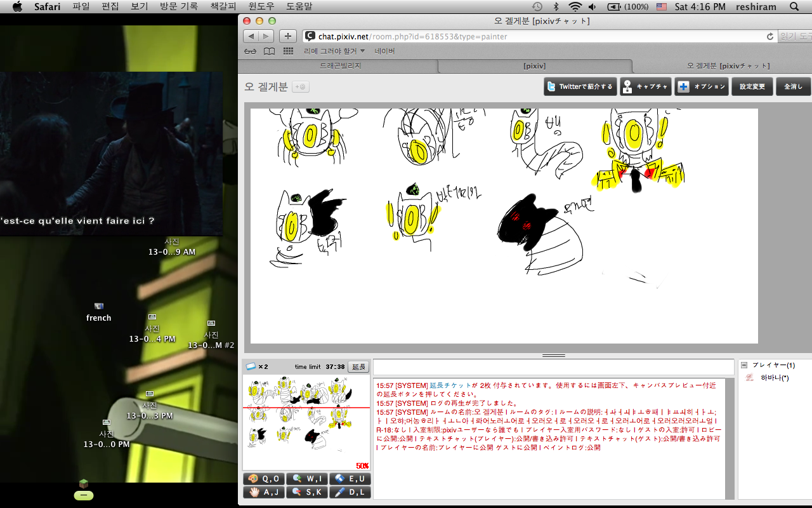Open Reading List glasses icon
The image size is (812, 508).
pyautogui.click(x=250, y=51)
